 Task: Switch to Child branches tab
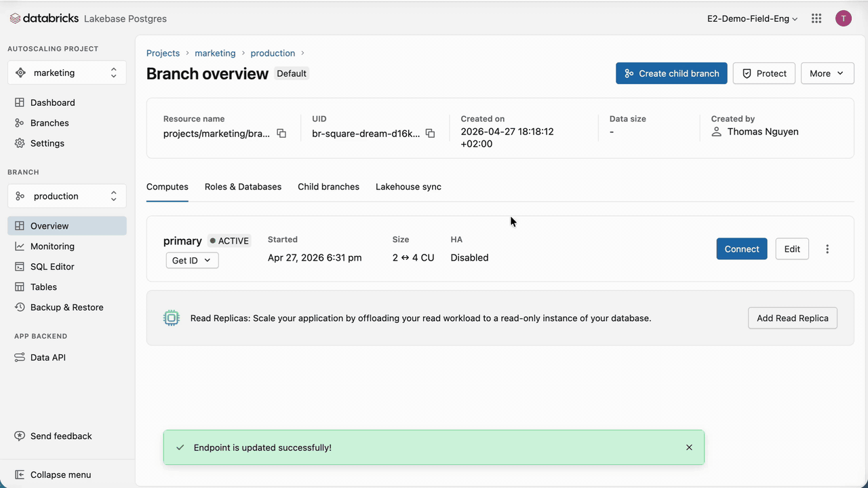click(328, 187)
